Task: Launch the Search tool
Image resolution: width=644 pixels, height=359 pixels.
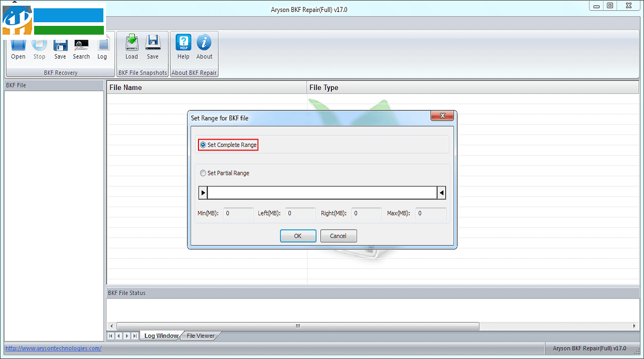Action: point(81,47)
